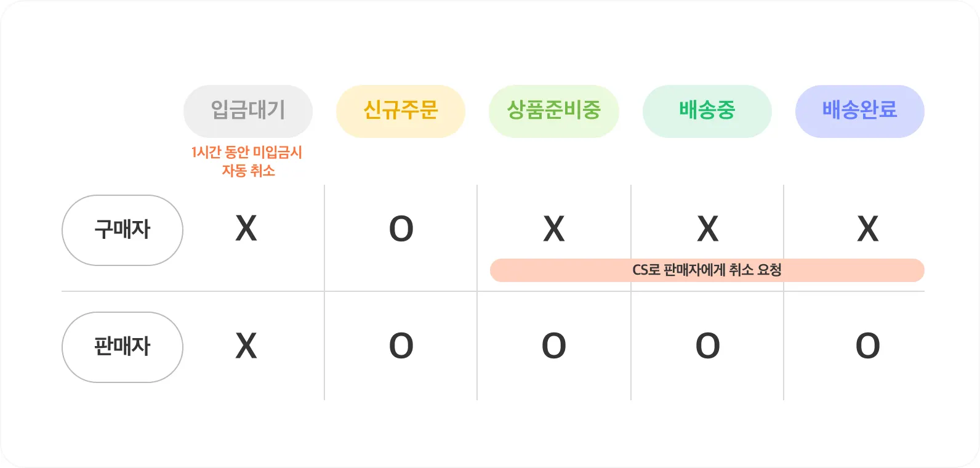Click the 상품준비중 status label

coord(553,111)
